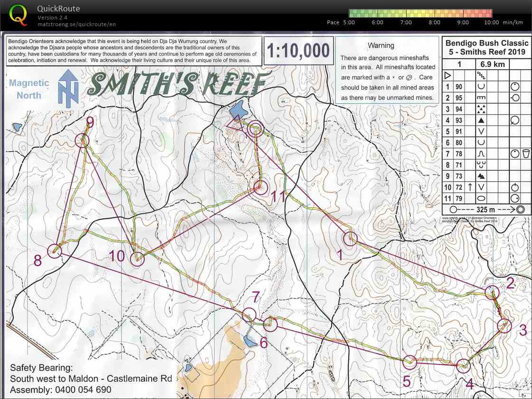
Task: Select the control 1 circle on the map
Action: (x=350, y=239)
